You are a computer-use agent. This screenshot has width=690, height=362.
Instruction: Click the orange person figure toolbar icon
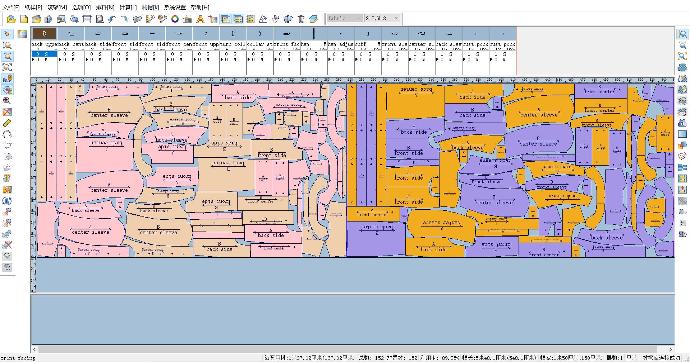(x=200, y=19)
